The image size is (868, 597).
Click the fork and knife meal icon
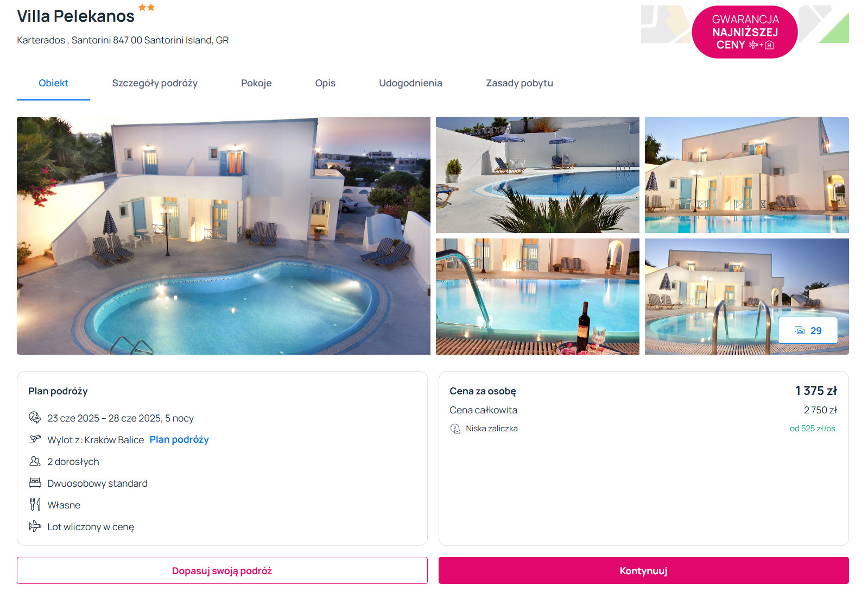35,504
